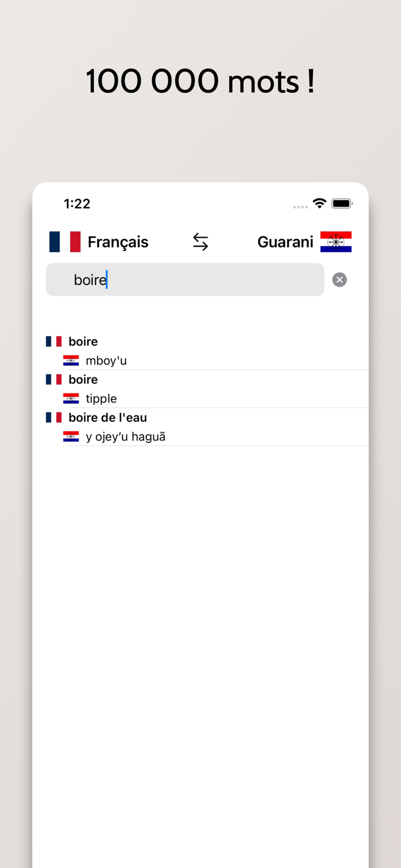Viewport: 401px width, 868px height.
Task: Open the first boire dictionary entry
Action: tap(83, 341)
